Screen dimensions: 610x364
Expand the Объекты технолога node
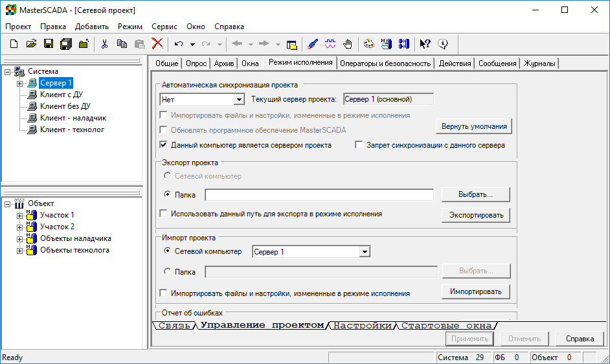[x=19, y=251]
